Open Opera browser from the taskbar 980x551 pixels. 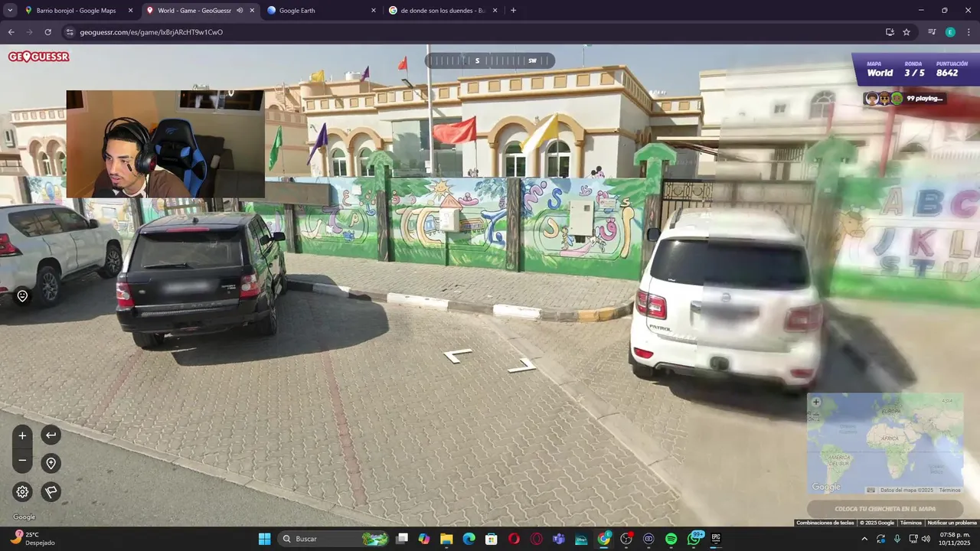pos(514,539)
